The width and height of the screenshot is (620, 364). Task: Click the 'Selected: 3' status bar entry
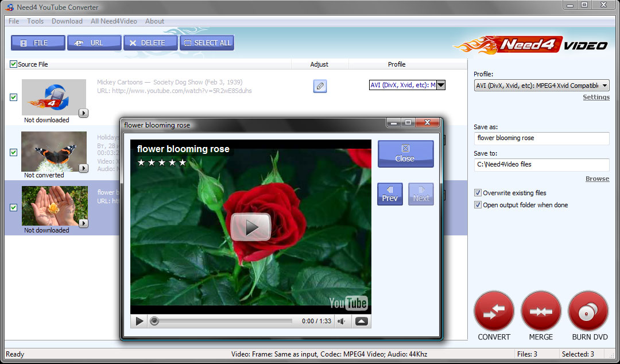click(x=578, y=354)
